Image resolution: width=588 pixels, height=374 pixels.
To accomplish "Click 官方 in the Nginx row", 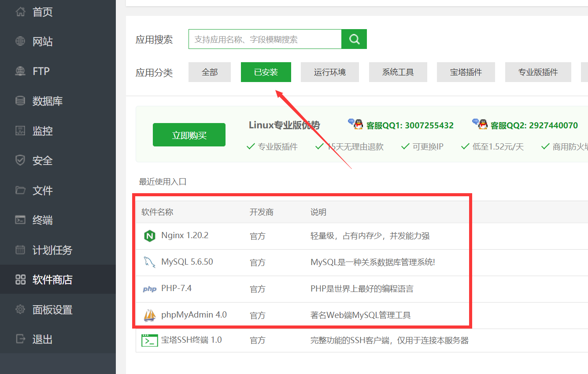I will pyautogui.click(x=258, y=236).
